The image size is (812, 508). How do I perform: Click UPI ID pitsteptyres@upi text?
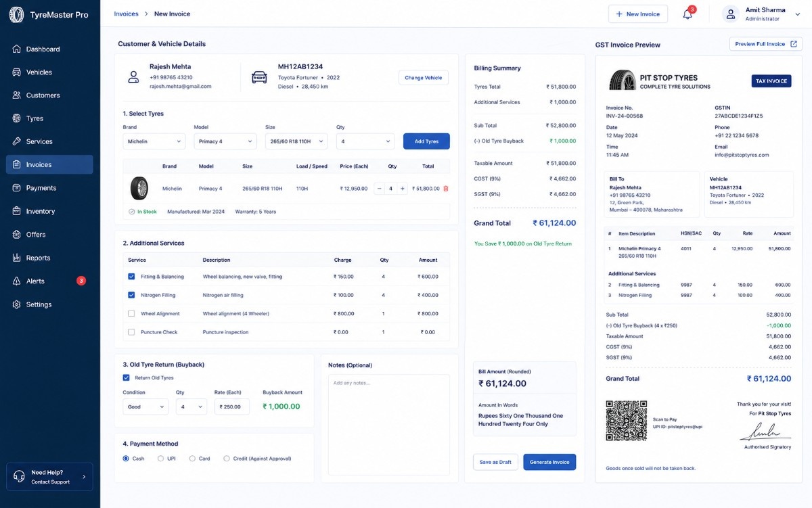tap(677, 427)
